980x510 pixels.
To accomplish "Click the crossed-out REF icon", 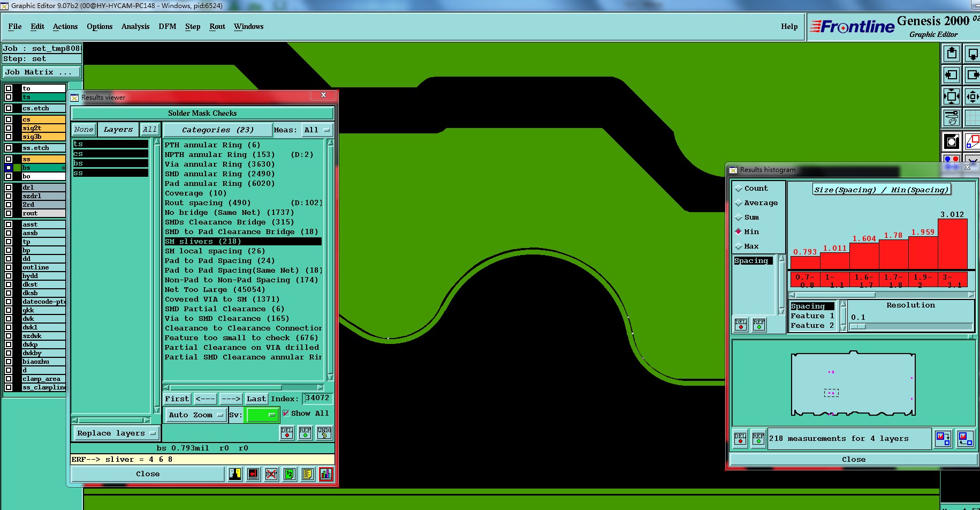I will 271,474.
